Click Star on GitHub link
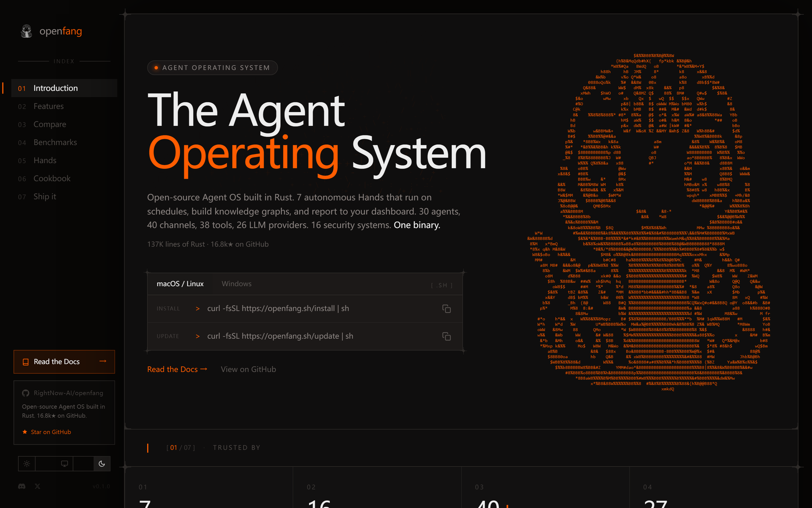The image size is (812, 508). point(47,432)
